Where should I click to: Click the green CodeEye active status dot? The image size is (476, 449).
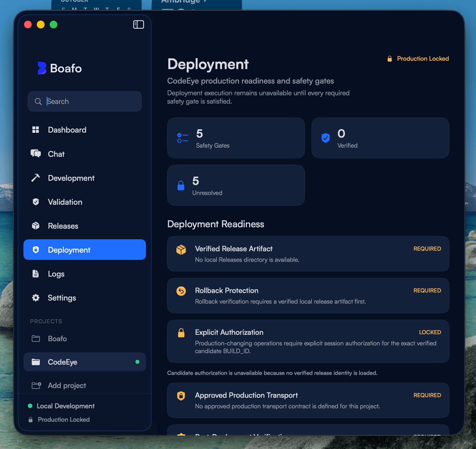(x=137, y=362)
